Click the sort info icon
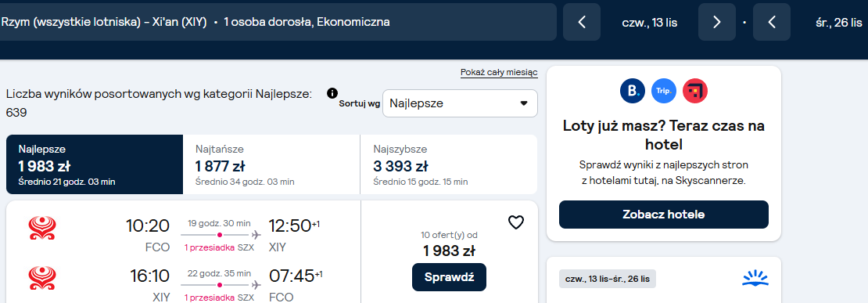This screenshot has height=303, width=868. tap(332, 92)
